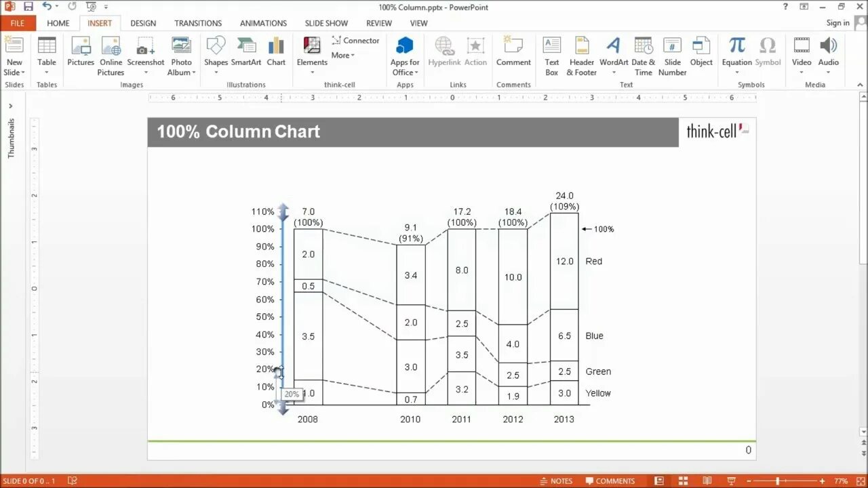Click the 77% zoom level
868x488 pixels.
point(841,481)
